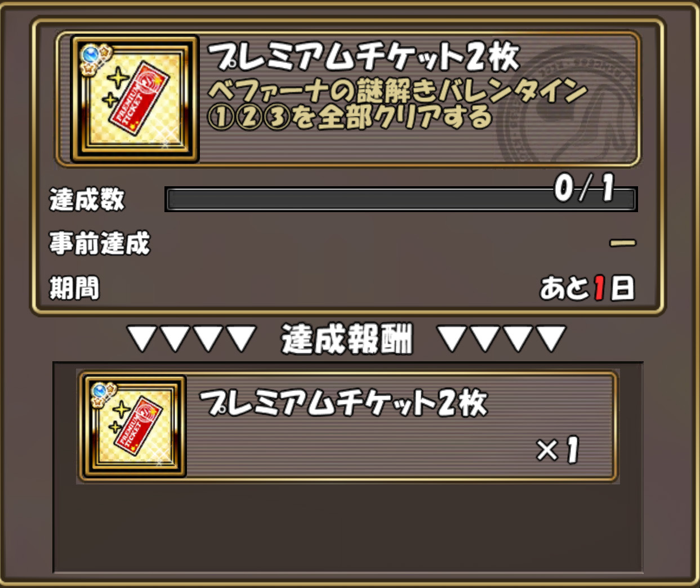Screen dimensions: 700x588
Task: Tap the 事前達成 label
Action: click(x=100, y=243)
